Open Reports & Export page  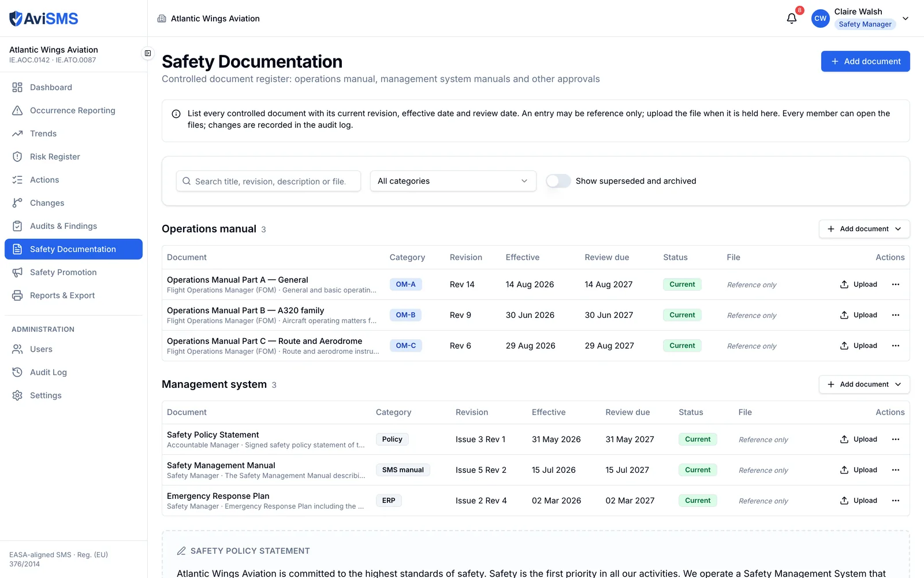pyautogui.click(x=73, y=295)
